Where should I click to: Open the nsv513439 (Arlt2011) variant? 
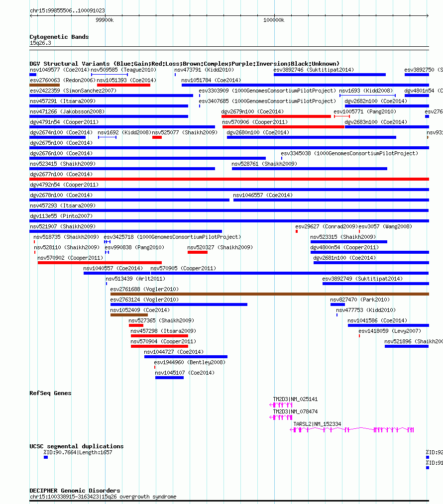point(107,284)
